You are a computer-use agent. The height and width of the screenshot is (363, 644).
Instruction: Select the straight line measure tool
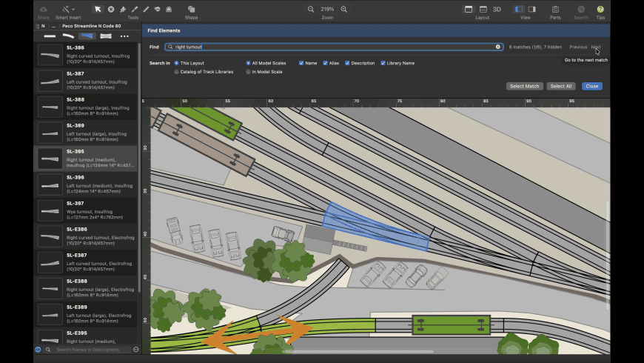pyautogui.click(x=146, y=9)
